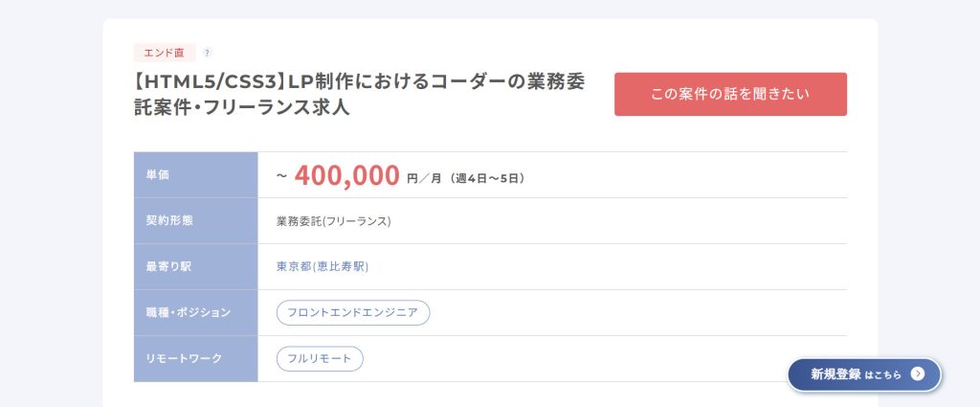
Task: Click the question mark help icon
Action: 208,53
